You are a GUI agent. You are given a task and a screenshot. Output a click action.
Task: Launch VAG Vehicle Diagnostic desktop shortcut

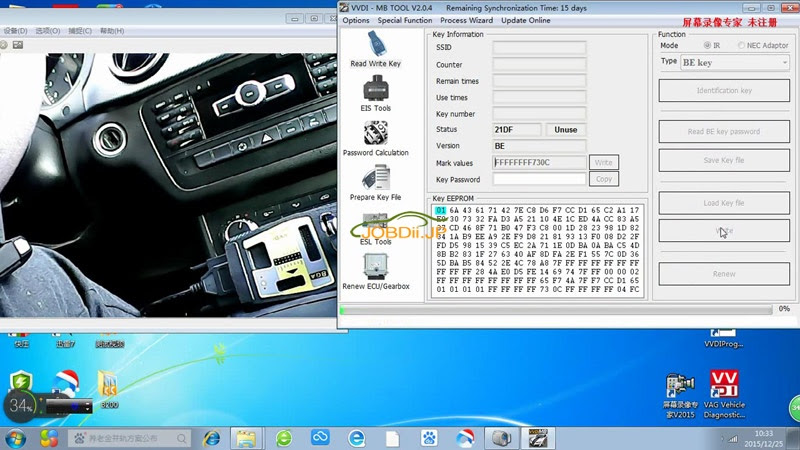pyautogui.click(x=724, y=394)
